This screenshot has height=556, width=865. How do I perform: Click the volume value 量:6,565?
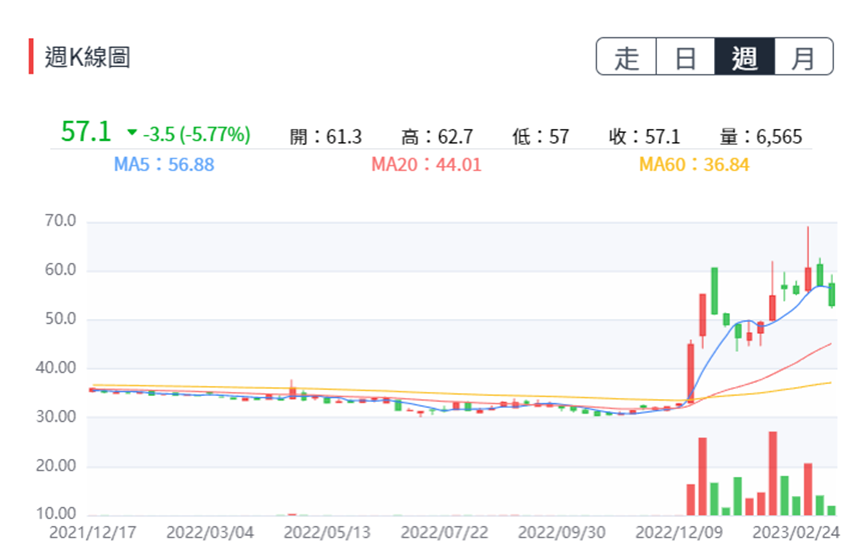tap(760, 136)
